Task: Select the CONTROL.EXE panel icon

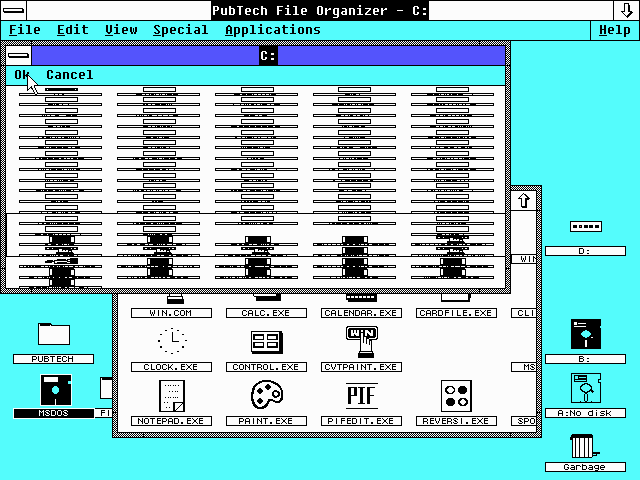Action: 266,342
